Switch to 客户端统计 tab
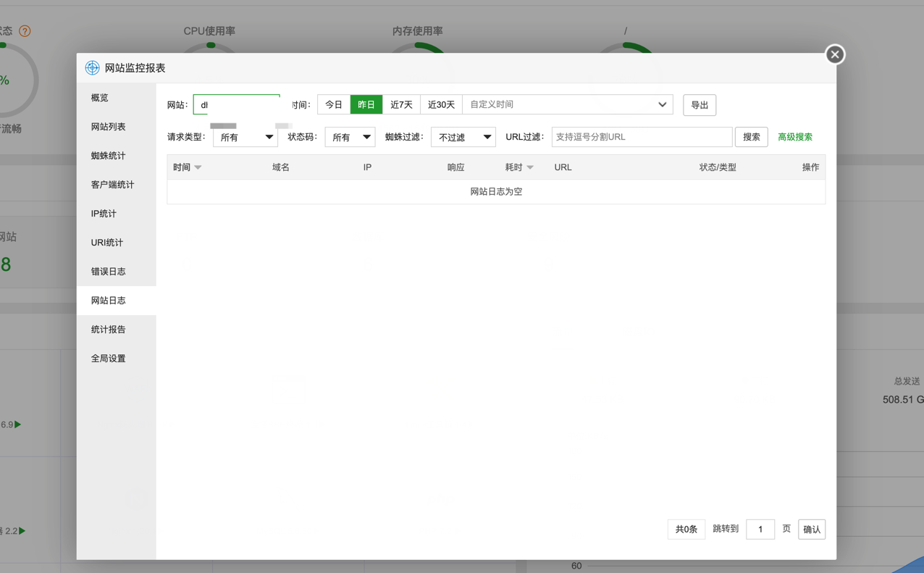924x573 pixels. click(x=117, y=185)
